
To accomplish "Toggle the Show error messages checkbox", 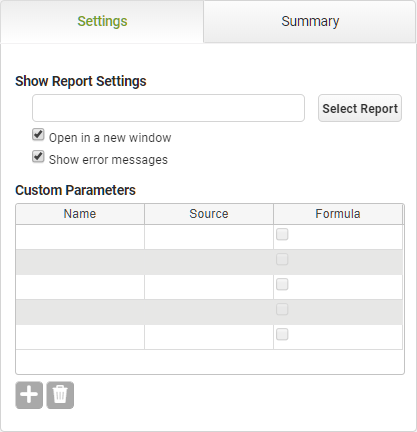I will click(38, 157).
